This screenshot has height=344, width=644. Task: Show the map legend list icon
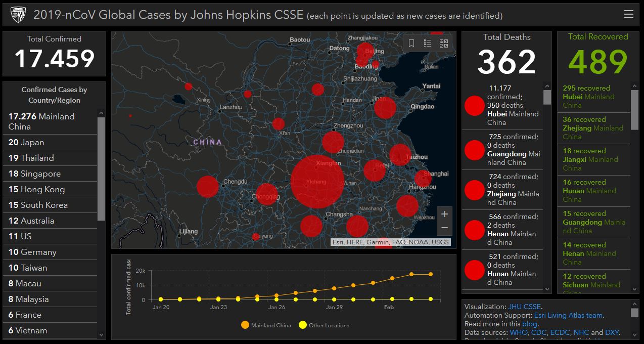tap(428, 44)
